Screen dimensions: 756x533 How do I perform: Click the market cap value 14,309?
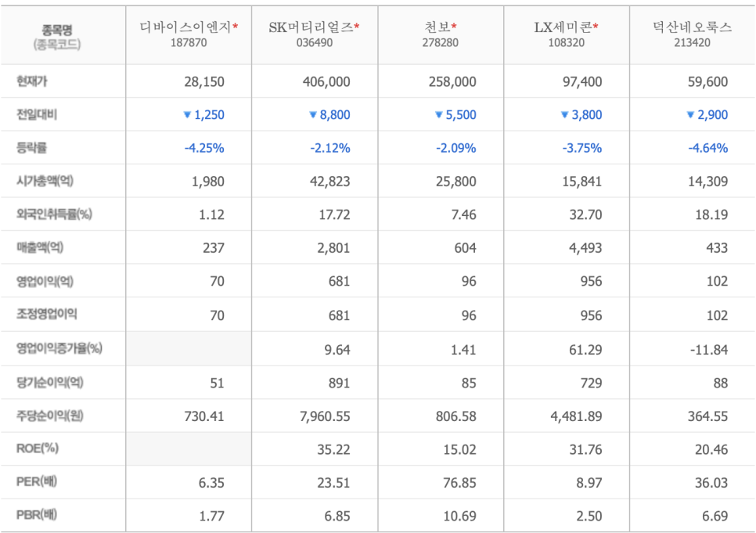(x=707, y=182)
